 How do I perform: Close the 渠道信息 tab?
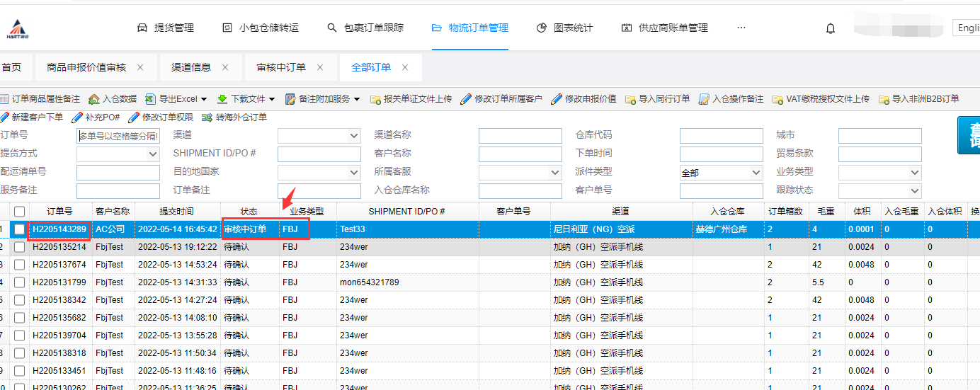[x=225, y=67]
